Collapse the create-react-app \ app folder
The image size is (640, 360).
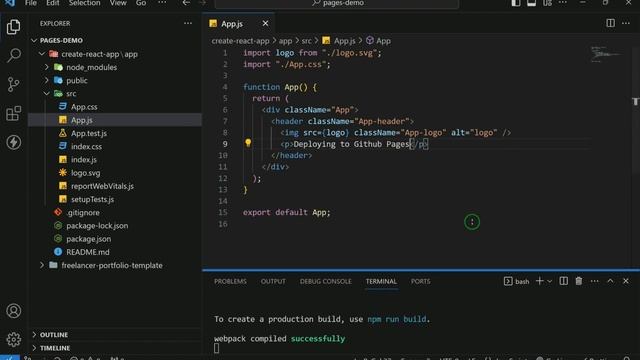(x=42, y=54)
